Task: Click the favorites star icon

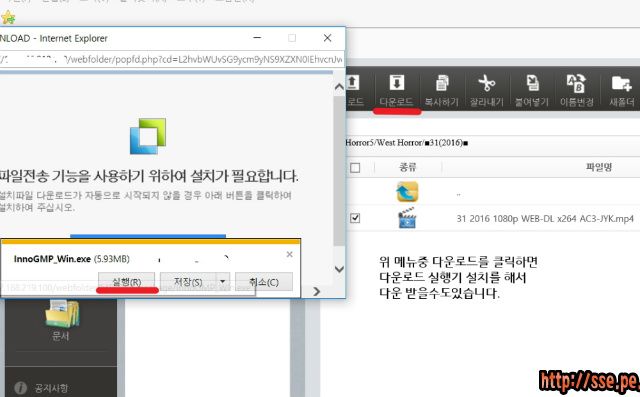Action: point(8,18)
